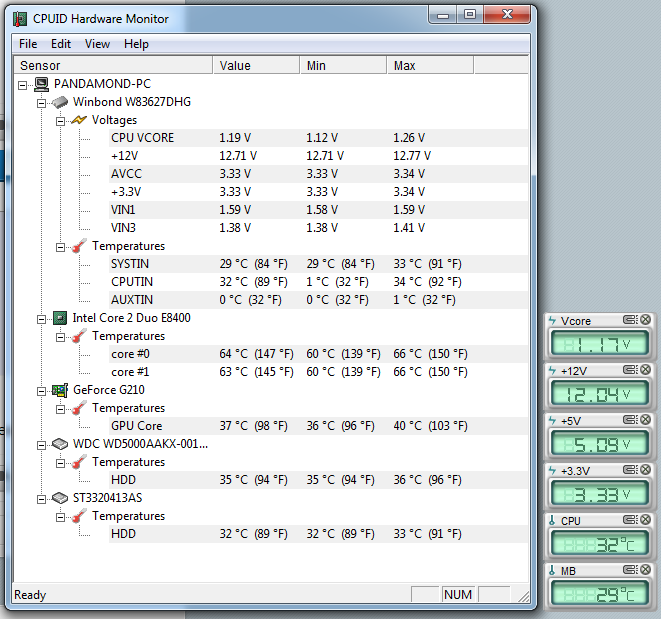661x619 pixels.
Task: Collapse Temperatures branch under Intel Core 2 Duo
Action: click(60, 337)
